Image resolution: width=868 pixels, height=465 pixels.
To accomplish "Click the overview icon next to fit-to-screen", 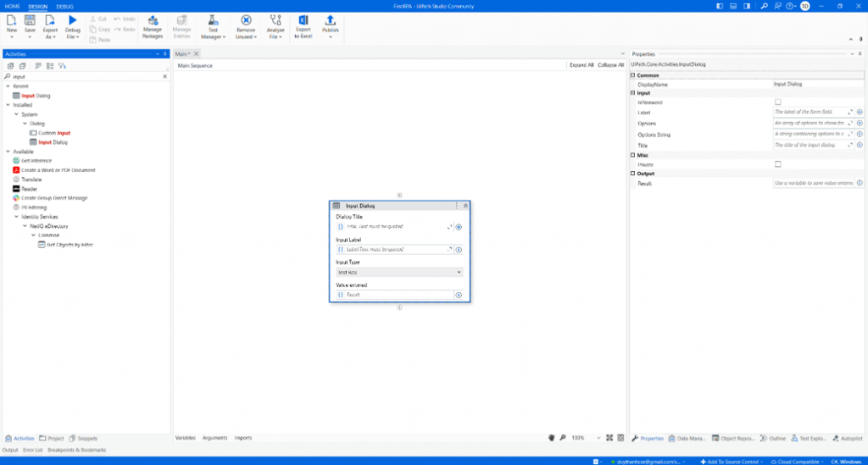I will click(x=620, y=438).
